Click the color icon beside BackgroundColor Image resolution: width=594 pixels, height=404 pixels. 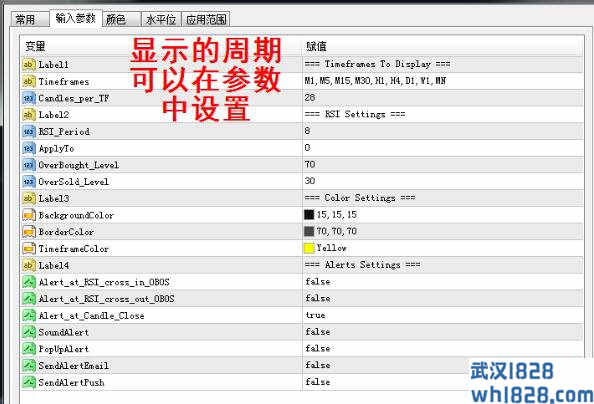[29, 215]
